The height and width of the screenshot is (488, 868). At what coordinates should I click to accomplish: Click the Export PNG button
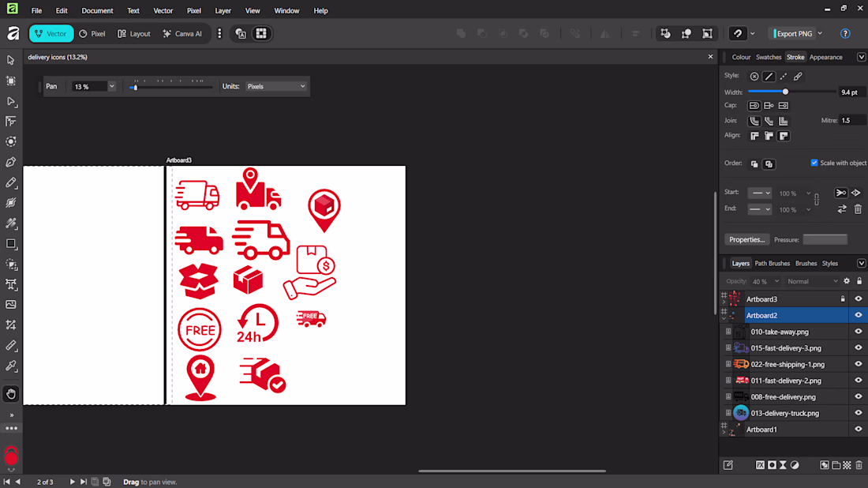[x=793, y=34]
